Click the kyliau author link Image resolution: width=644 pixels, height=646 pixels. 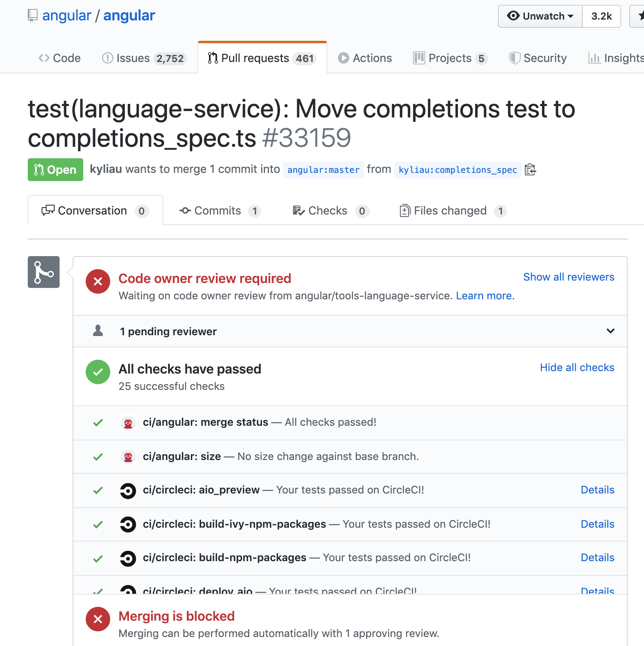click(106, 169)
